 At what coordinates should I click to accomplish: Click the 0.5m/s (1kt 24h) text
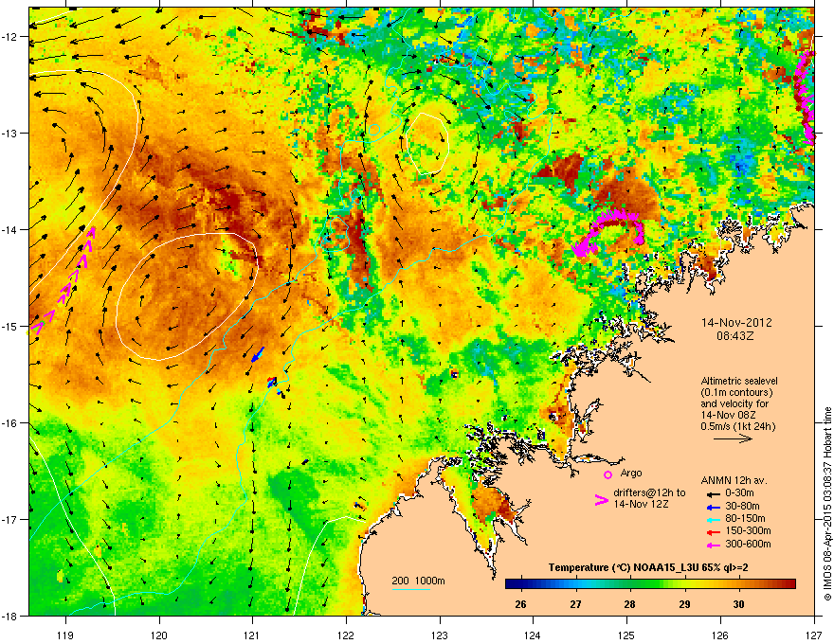[737, 426]
